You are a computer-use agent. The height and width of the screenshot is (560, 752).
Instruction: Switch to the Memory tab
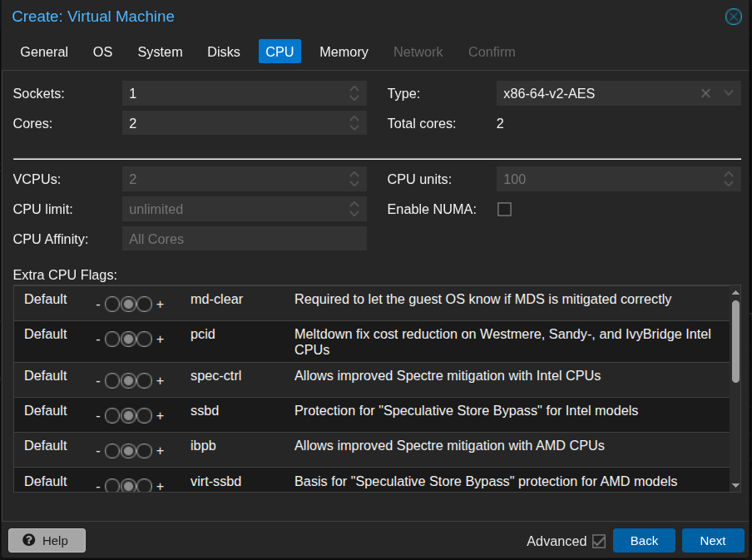[x=344, y=52]
